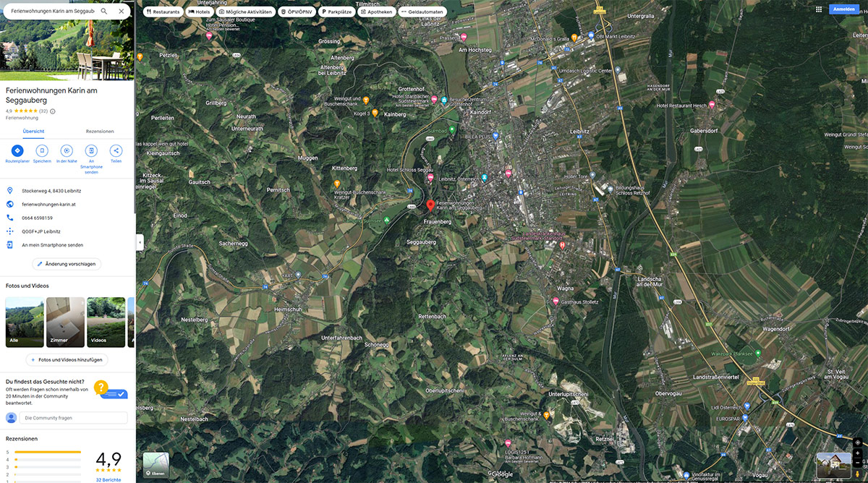This screenshot has width=868, height=483.
Task: Click Fotos und Videos hinzufügen
Action: pos(67,359)
